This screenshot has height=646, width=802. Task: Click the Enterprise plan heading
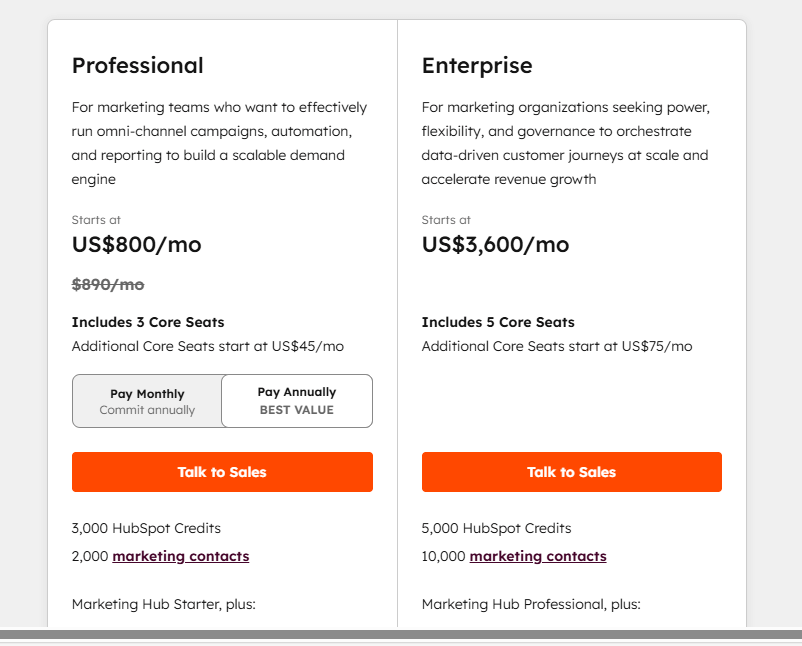tap(477, 66)
